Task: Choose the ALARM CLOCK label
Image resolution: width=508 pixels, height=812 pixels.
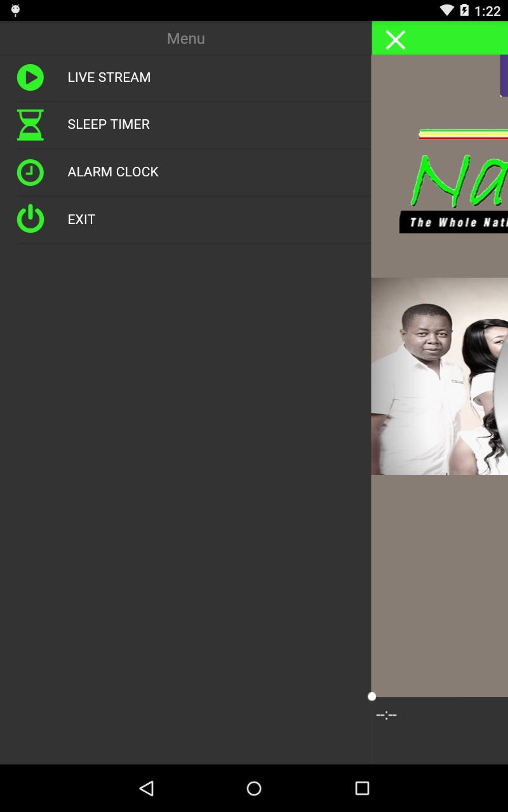Action: tap(113, 172)
